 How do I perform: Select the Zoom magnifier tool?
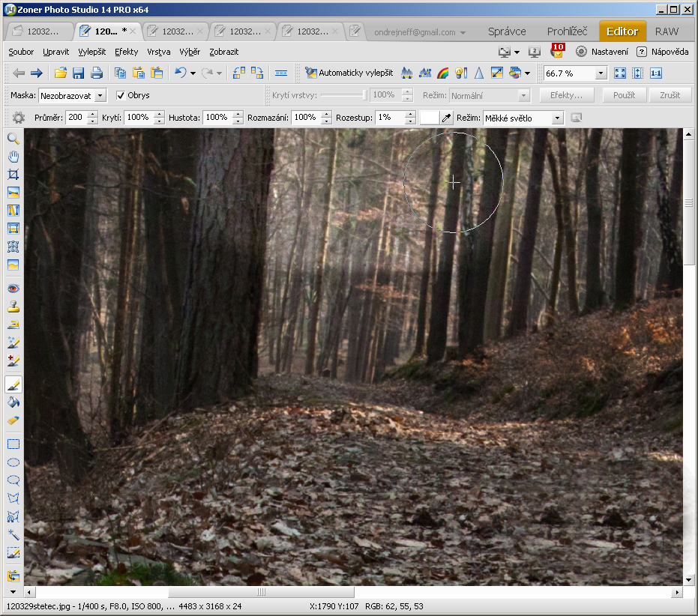(13, 139)
